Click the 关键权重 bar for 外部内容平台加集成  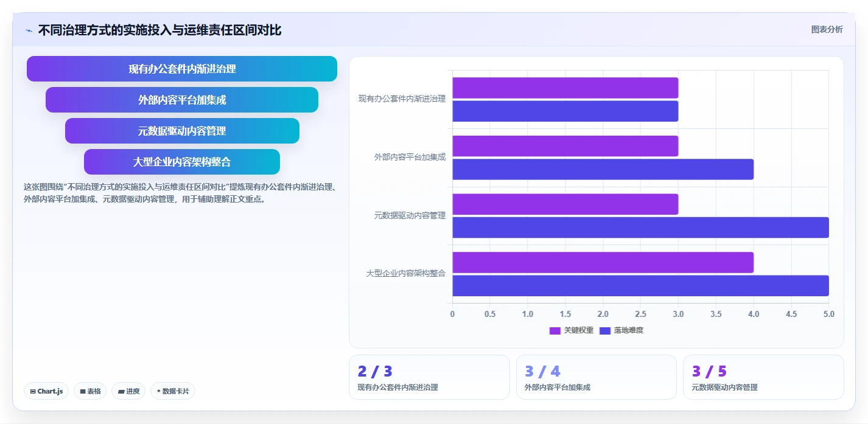point(565,146)
